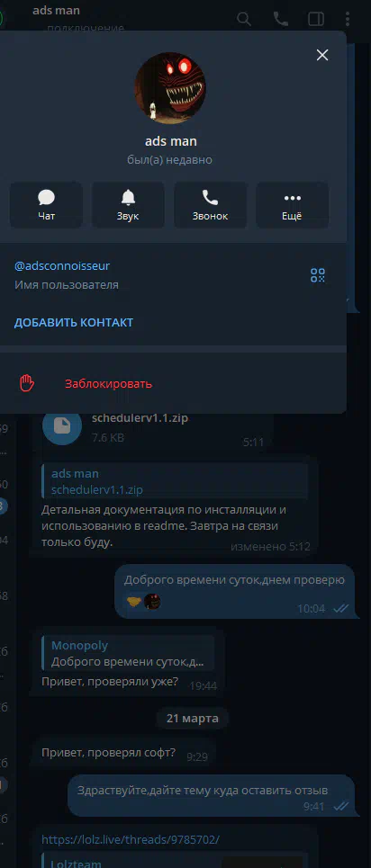Start a call with Звонок button
The image size is (371, 868).
click(x=210, y=205)
